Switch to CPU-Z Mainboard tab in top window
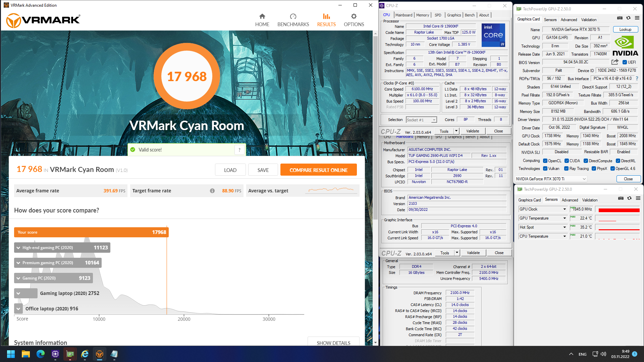This screenshot has height=362, width=644. click(x=404, y=15)
